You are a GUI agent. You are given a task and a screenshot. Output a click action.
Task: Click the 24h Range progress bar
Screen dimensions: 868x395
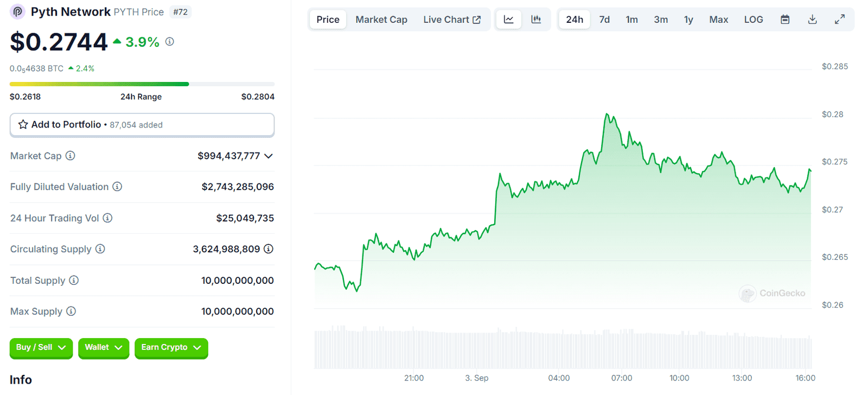click(142, 84)
